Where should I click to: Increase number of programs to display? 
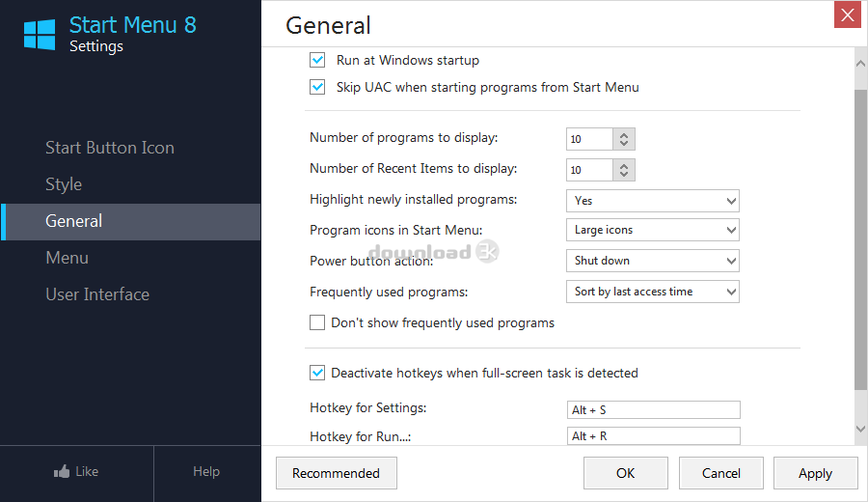[x=624, y=135]
